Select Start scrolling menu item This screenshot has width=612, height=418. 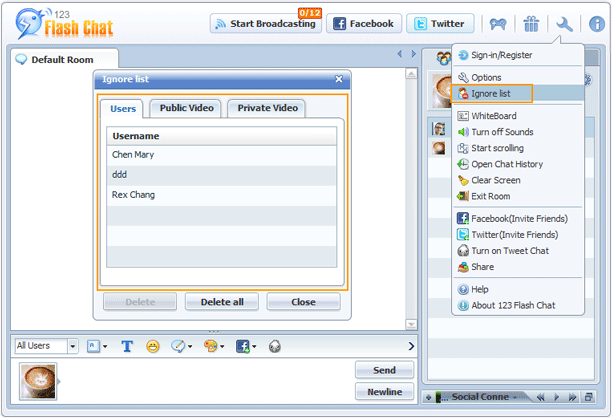(518, 148)
